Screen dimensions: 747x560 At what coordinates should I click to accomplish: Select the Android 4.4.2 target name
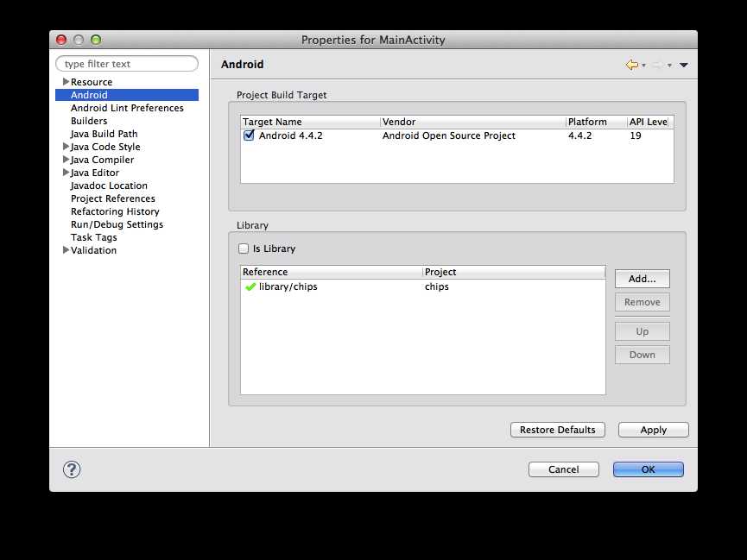pyautogui.click(x=291, y=135)
